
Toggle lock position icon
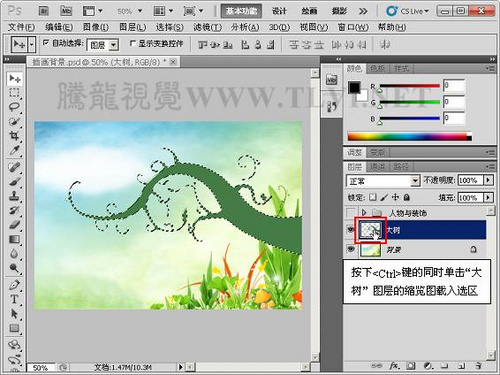(x=395, y=197)
